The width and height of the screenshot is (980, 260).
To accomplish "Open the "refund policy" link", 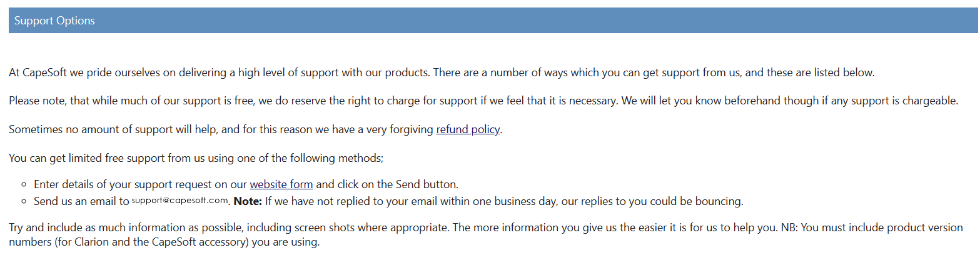I will pyautogui.click(x=468, y=130).
